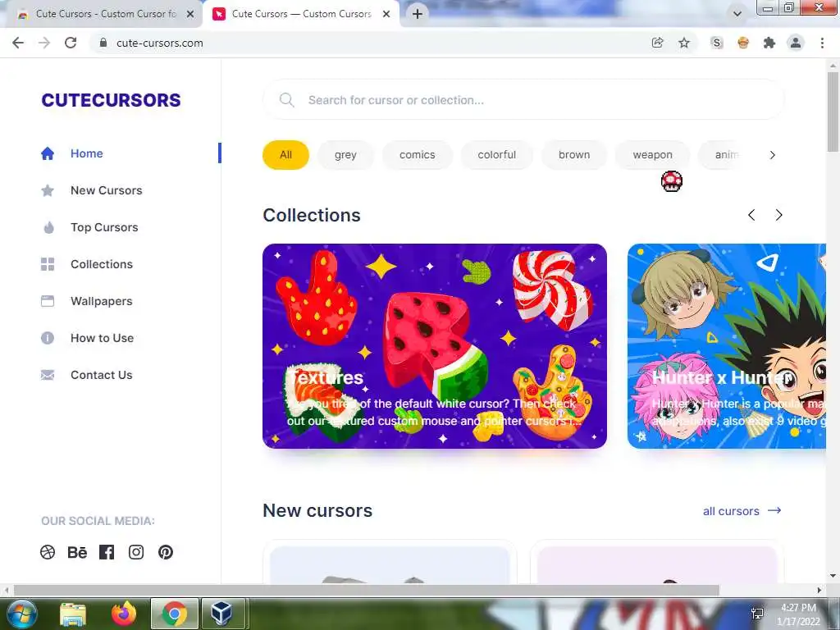Bookmark this page with the star icon

(x=684, y=43)
